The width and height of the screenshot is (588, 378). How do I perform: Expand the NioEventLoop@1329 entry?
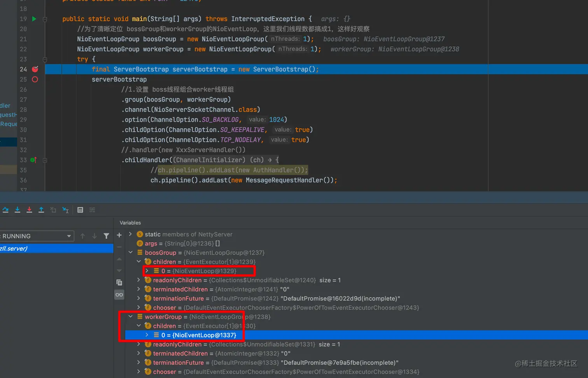147,271
